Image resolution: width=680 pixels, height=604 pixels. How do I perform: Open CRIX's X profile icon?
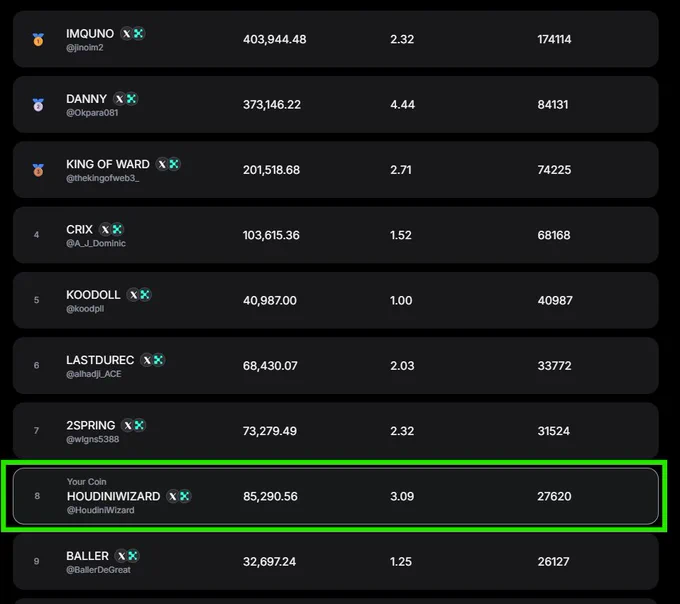click(105, 230)
